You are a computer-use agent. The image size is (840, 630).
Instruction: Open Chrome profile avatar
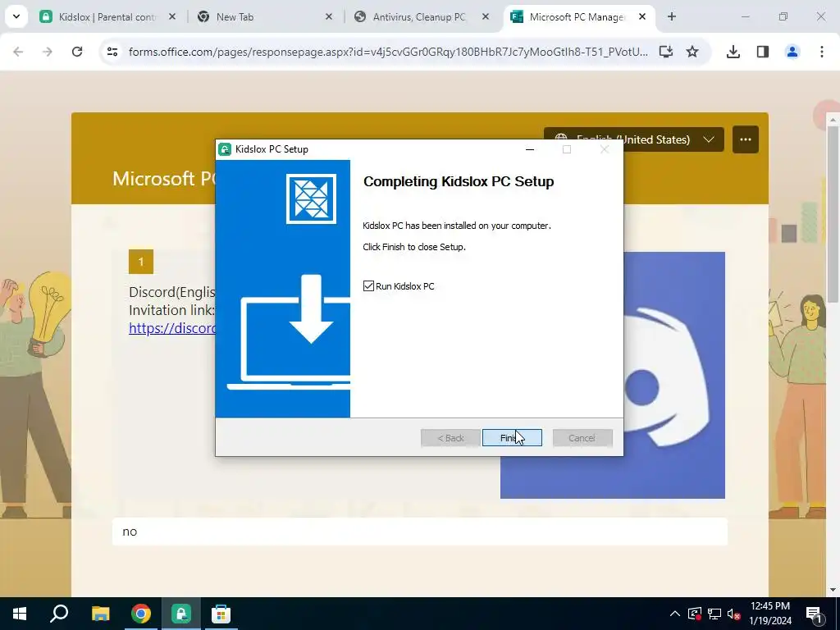tap(792, 52)
